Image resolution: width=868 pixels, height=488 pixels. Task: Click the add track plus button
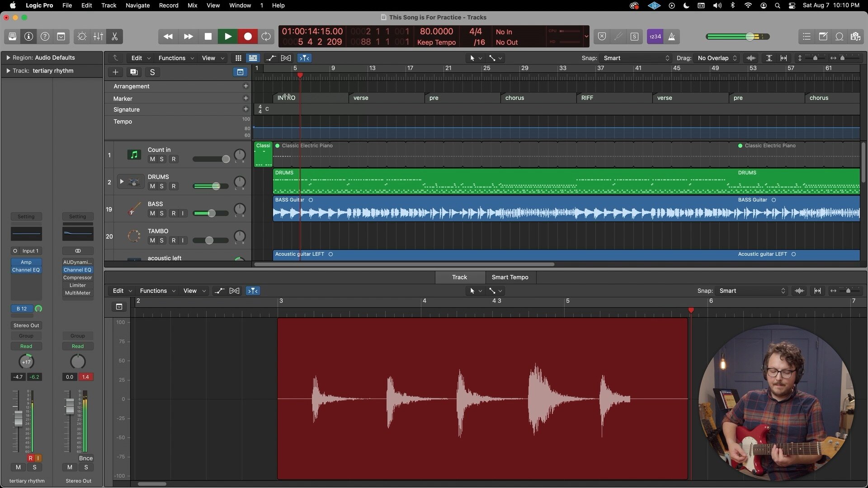pos(115,72)
